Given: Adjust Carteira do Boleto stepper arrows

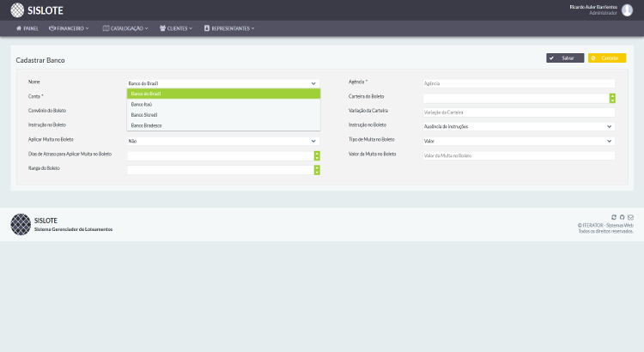Looking at the screenshot, I should [612, 98].
